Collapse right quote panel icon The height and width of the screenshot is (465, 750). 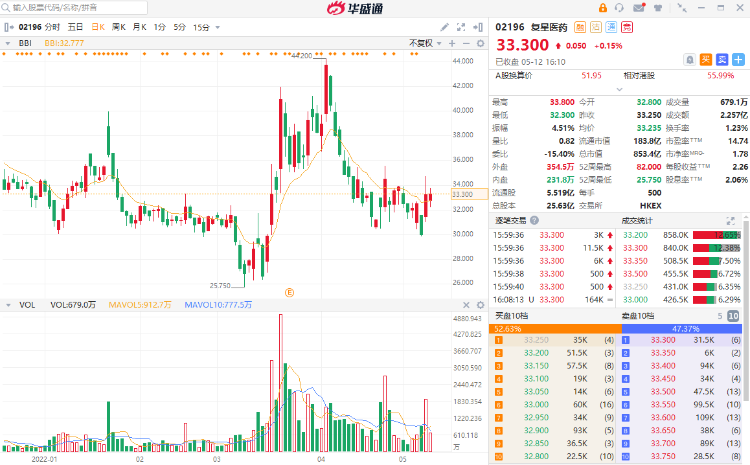[478, 27]
